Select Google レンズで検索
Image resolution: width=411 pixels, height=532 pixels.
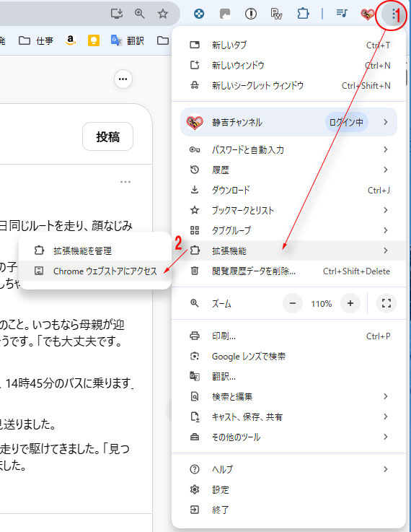(x=288, y=357)
